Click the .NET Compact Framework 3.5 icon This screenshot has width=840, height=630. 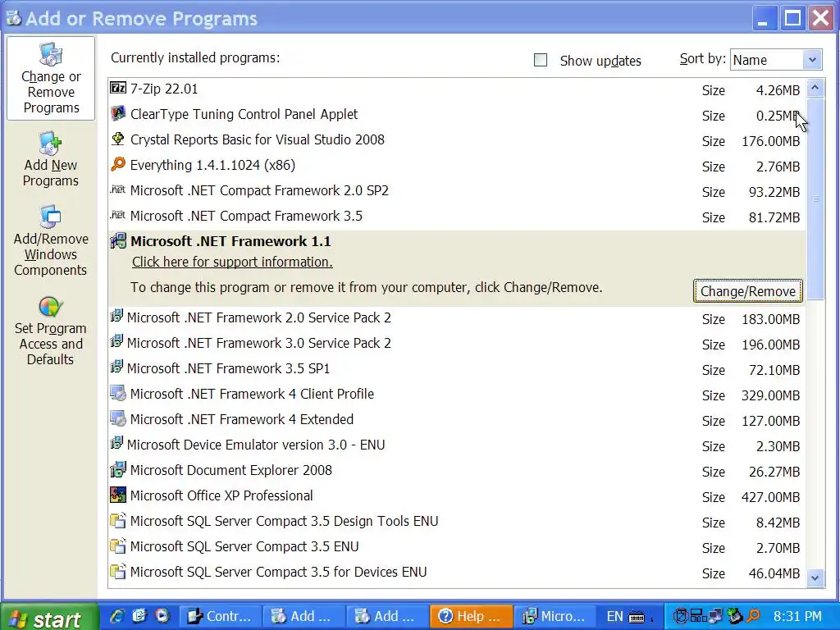coord(118,216)
